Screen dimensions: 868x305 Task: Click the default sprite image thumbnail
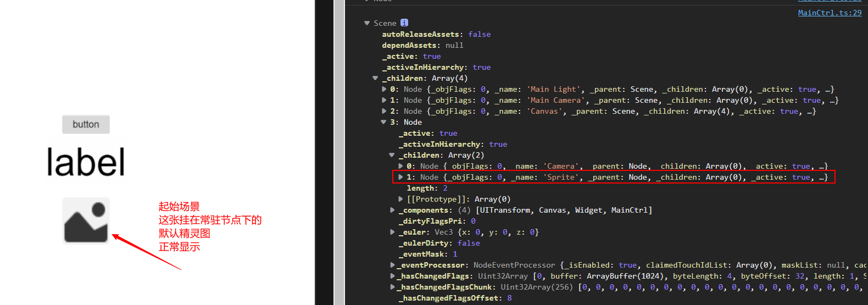pos(86,220)
